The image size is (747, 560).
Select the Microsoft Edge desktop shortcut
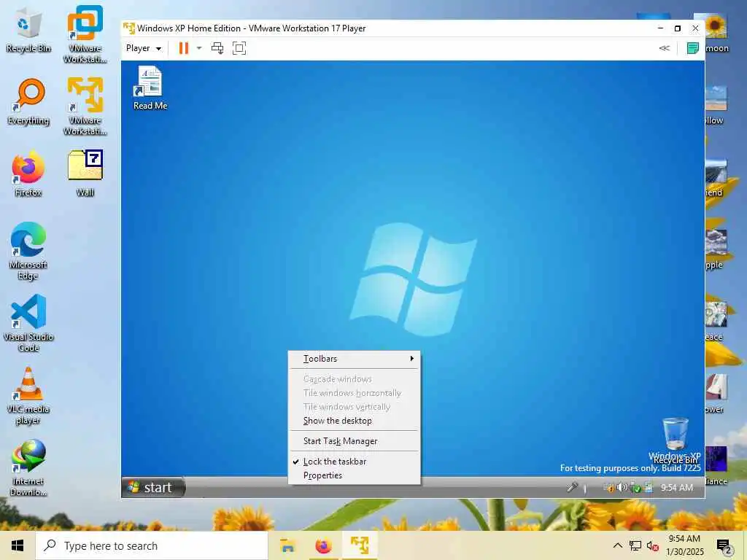tap(28, 251)
